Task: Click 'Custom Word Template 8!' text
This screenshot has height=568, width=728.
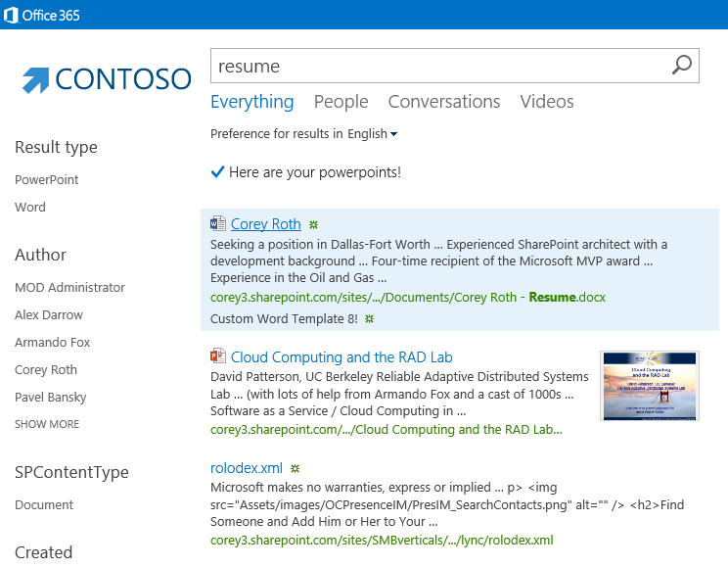Action: [x=284, y=319]
